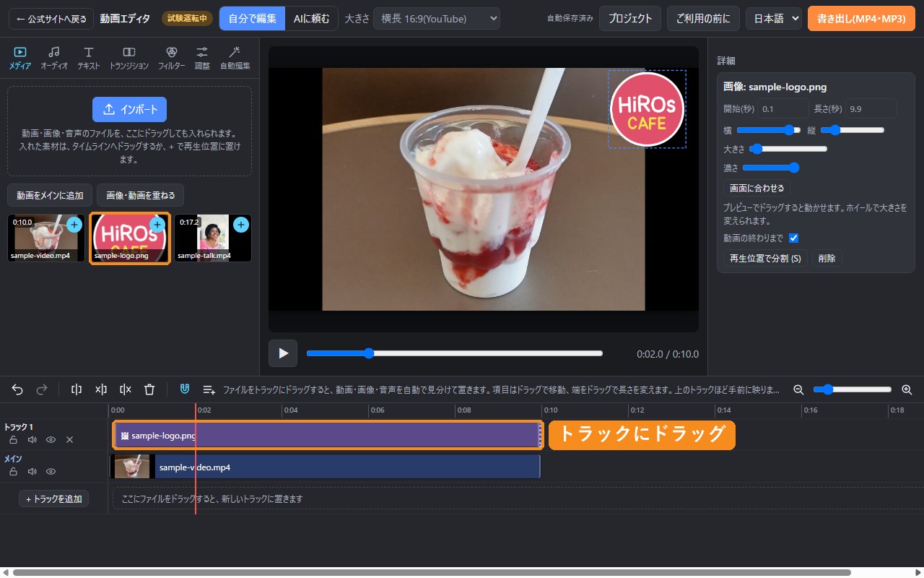The width and height of the screenshot is (924, 578).
Task: Mute トラック 1 speaker icon
Action: click(32, 439)
